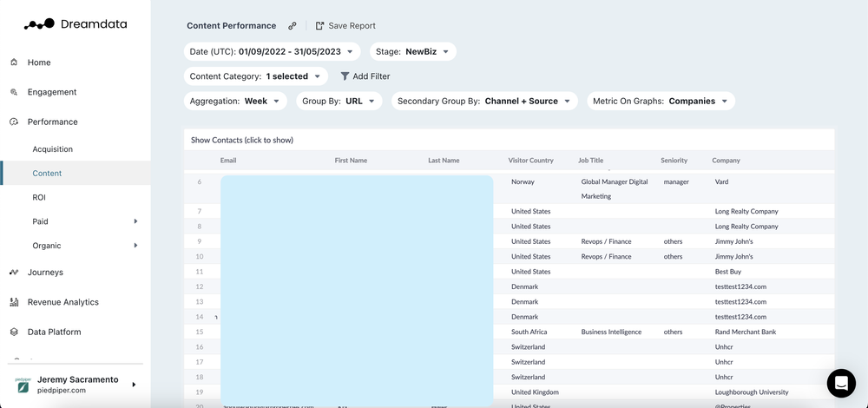Screen dimensions: 868x408
Task: Click Show Contacts (click to show)
Action: 242,140
